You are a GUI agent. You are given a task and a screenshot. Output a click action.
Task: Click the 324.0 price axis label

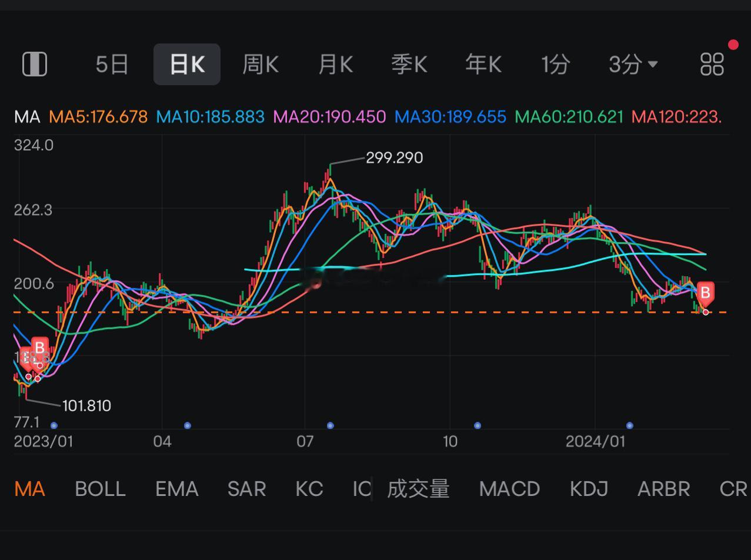point(34,145)
